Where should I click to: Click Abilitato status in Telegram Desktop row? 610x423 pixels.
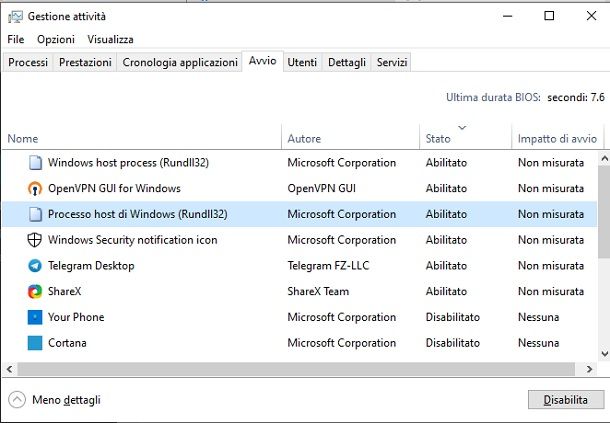(x=446, y=266)
